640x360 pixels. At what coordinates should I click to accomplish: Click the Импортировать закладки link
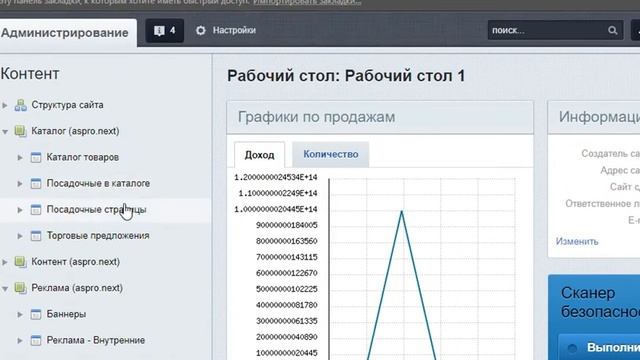(x=307, y=2)
